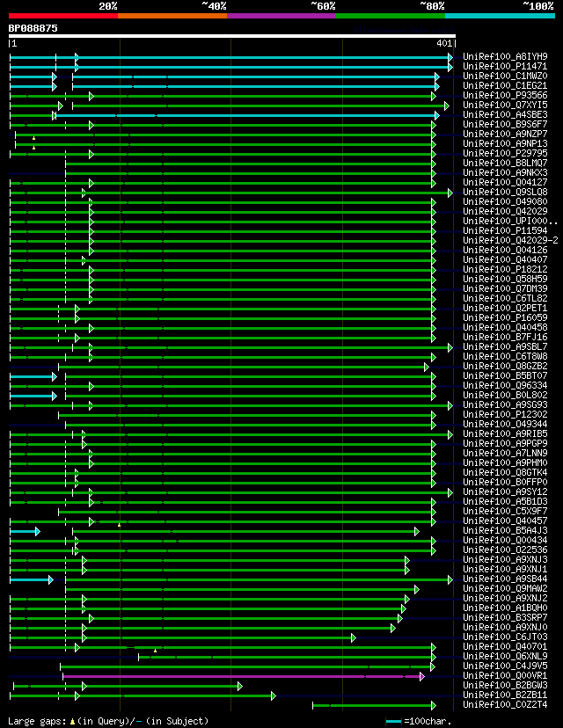Click the cyan ~100% legend segment
563x728 pixels.
500,16
